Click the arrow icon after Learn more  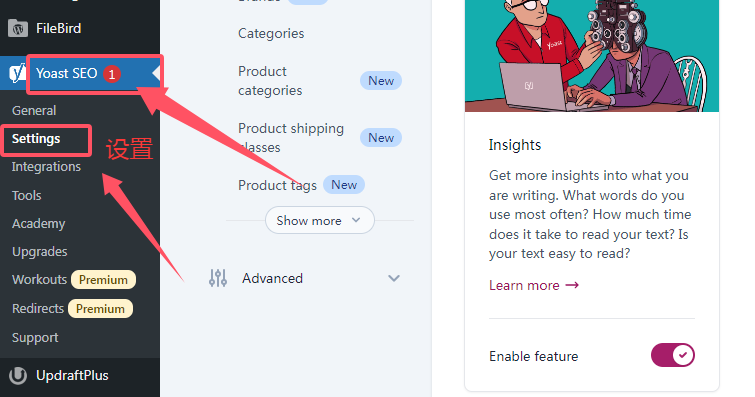tap(572, 285)
